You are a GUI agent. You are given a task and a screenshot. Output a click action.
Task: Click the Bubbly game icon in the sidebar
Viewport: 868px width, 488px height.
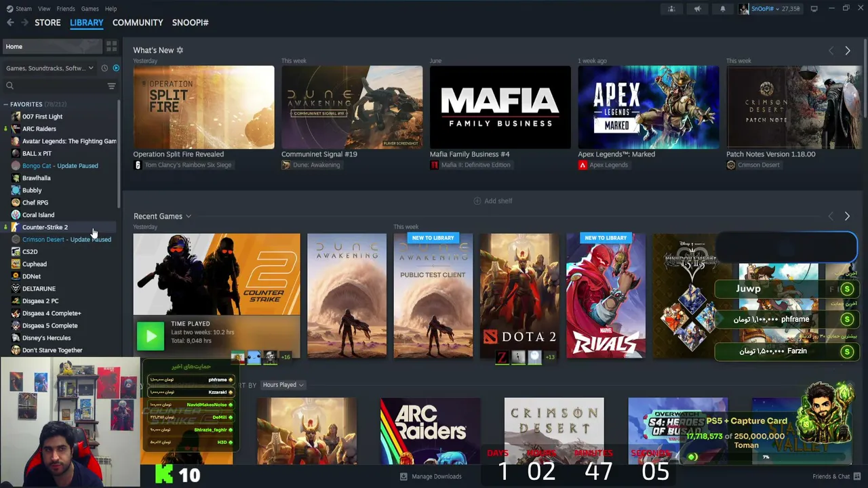pyautogui.click(x=16, y=190)
